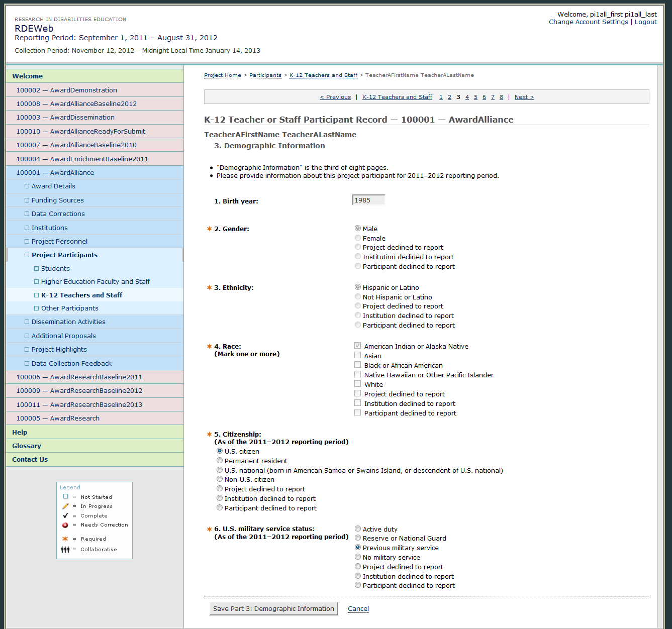Click the status icon beside Data Collection Feedback
This screenshot has height=629, width=672.
pyautogui.click(x=27, y=364)
